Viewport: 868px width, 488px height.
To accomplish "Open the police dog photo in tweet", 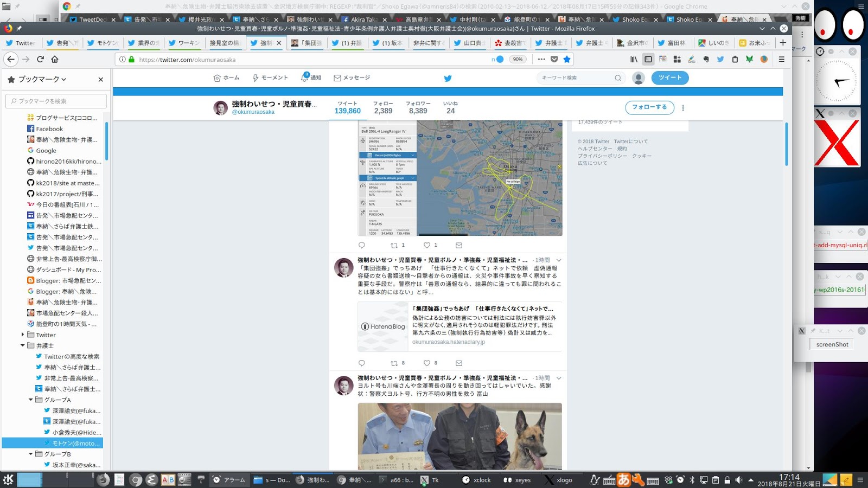I will pos(459,436).
